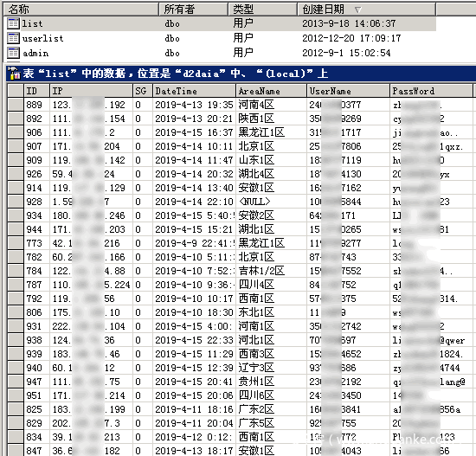The image size is (476, 456).
Task: Click the dbo owner of userlist
Action: coord(172,38)
